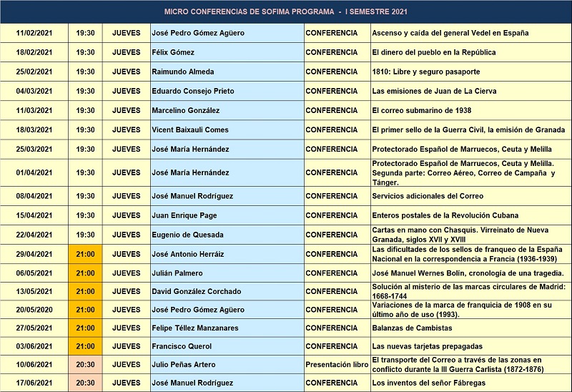Viewport: 572px width, 392px height.
Task: Click 'Solución al misterio de las marcas circulares' title
Action: point(469,291)
